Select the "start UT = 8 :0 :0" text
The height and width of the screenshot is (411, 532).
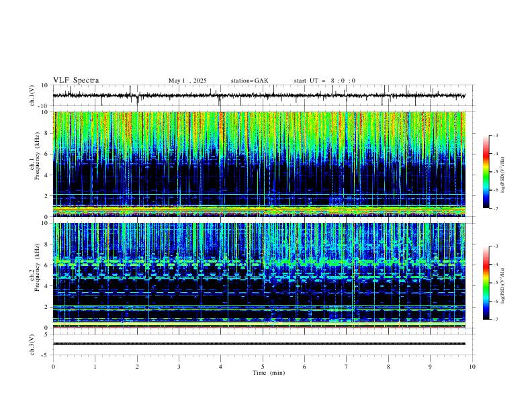click(324, 81)
